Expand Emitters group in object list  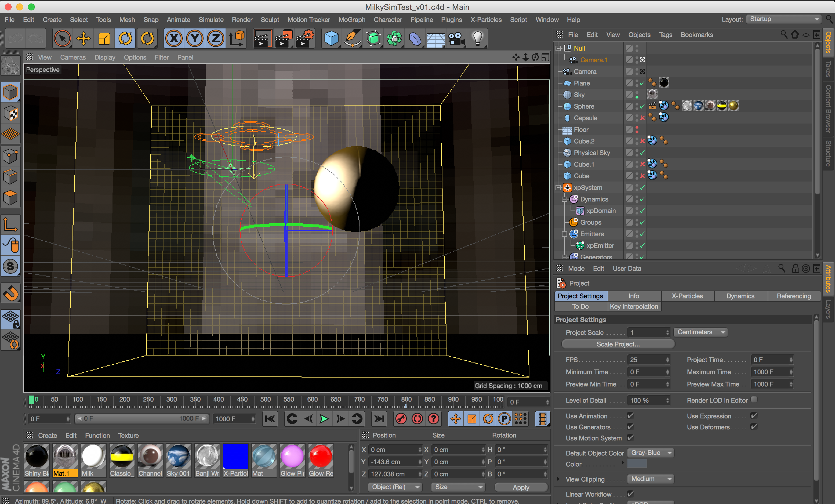(x=564, y=233)
